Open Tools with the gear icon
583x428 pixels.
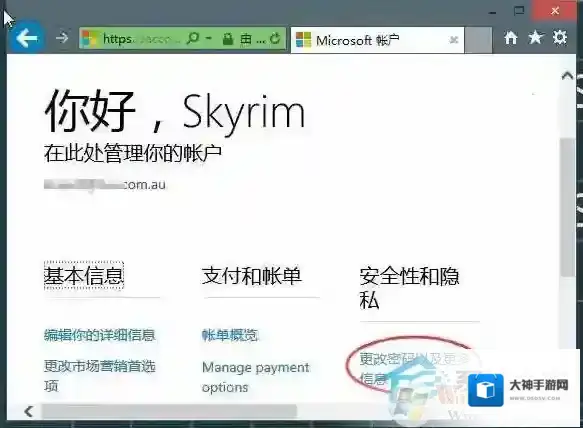[x=560, y=37]
